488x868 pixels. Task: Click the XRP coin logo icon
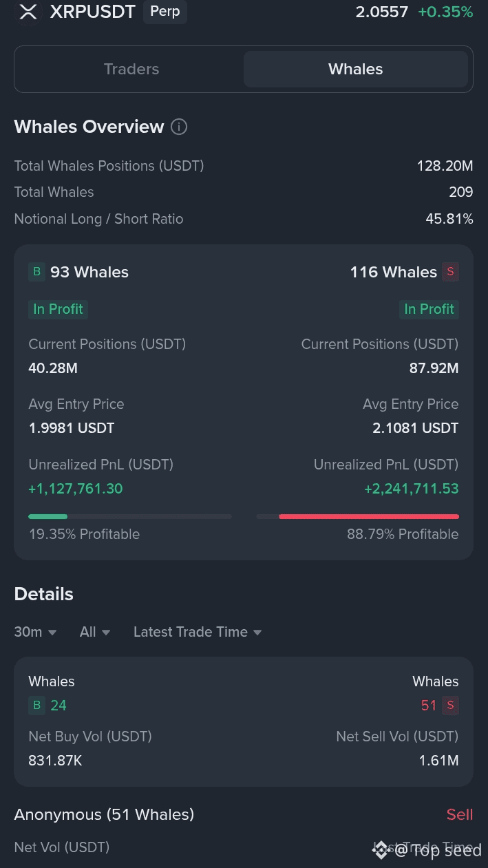(28, 12)
